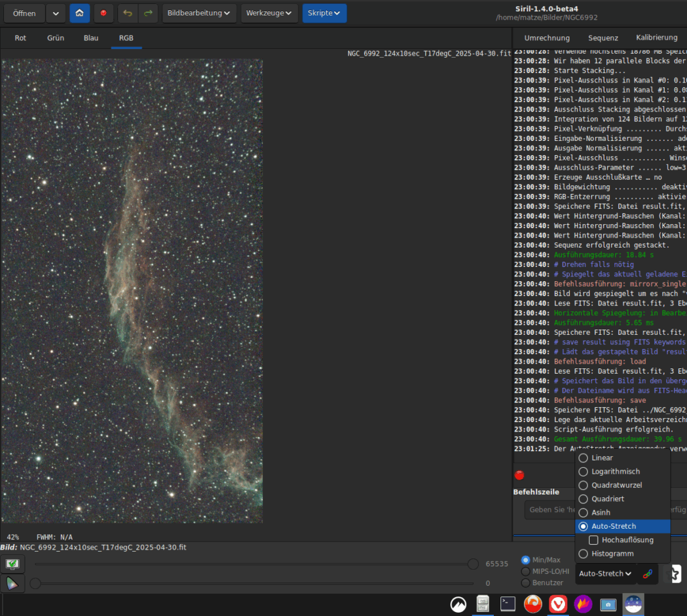Image resolution: width=687 pixels, height=616 pixels.
Task: Select the MIPS-LO/HI radio option
Action: (x=526, y=571)
